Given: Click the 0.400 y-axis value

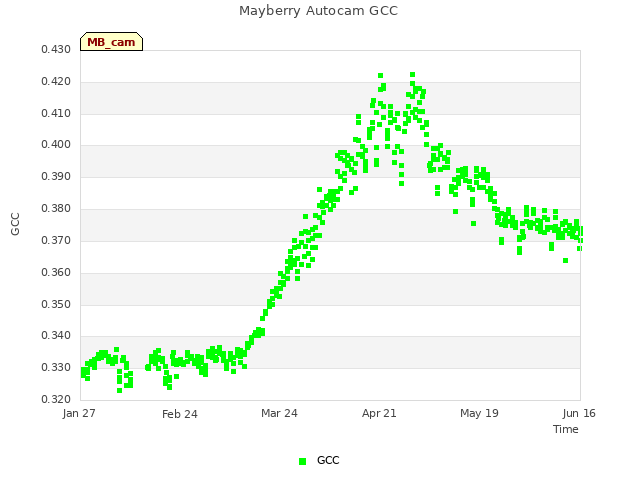Looking at the screenshot, I should (x=56, y=144).
